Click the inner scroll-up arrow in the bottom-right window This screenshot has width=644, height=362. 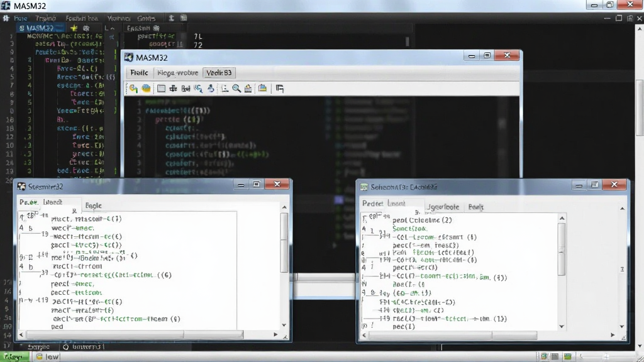562,218
